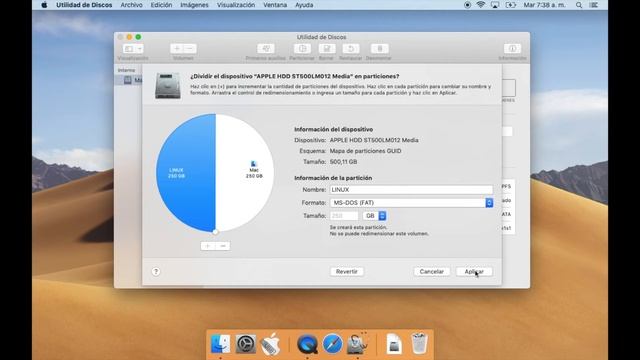Click the Desmontar toolbar icon
Image resolution: width=640 pixels, height=360 pixels.
click(x=379, y=49)
